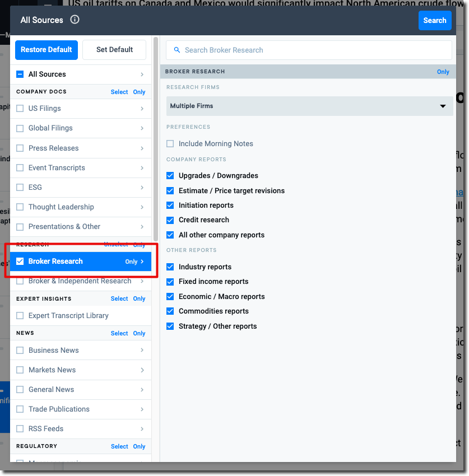Image resolution: width=469 pixels, height=476 pixels.
Task: Click the info icon beside All Sources
Action: pyautogui.click(x=75, y=20)
